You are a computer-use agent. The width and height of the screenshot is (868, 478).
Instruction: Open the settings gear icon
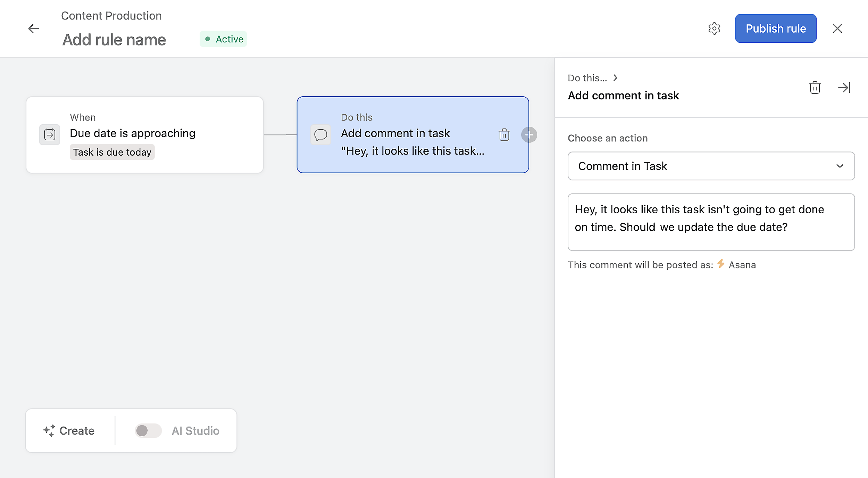[x=715, y=28]
